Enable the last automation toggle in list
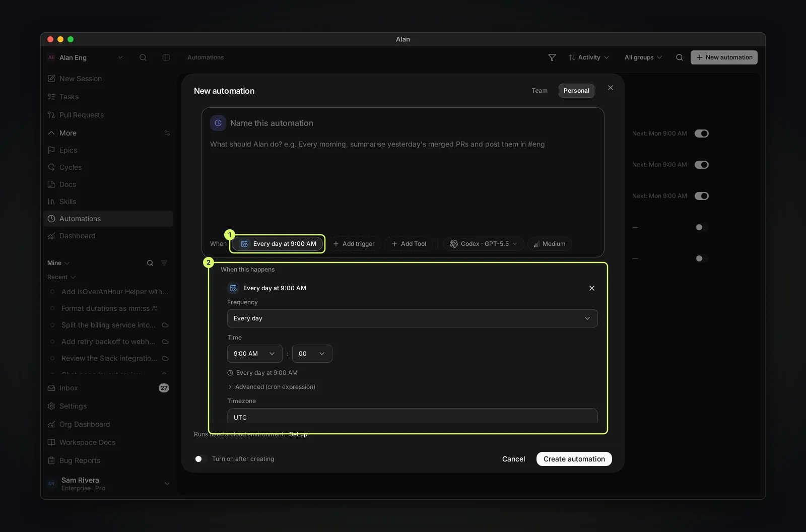 702,258
